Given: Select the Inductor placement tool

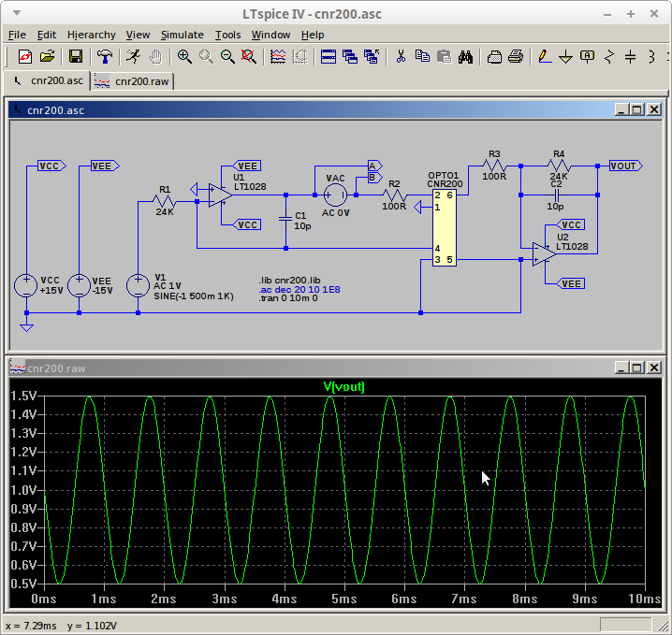Looking at the screenshot, I should click(651, 56).
